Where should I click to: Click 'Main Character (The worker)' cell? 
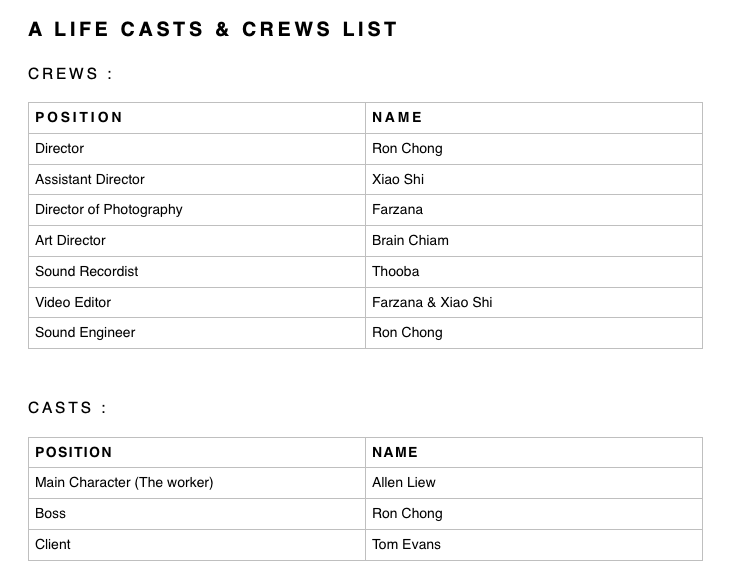click(x=124, y=482)
